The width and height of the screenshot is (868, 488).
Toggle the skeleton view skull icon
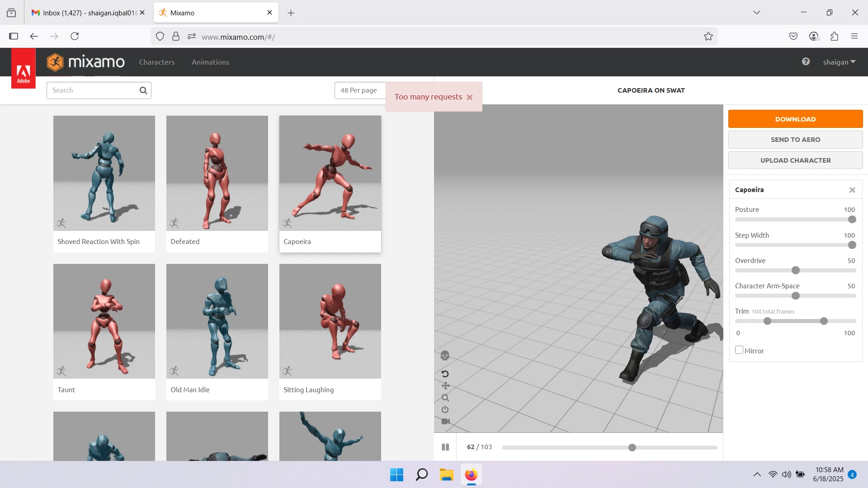click(x=445, y=356)
